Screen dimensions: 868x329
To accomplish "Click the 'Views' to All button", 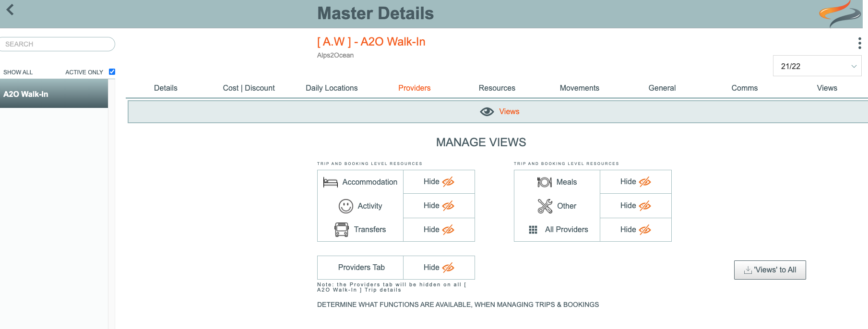I will point(770,270).
